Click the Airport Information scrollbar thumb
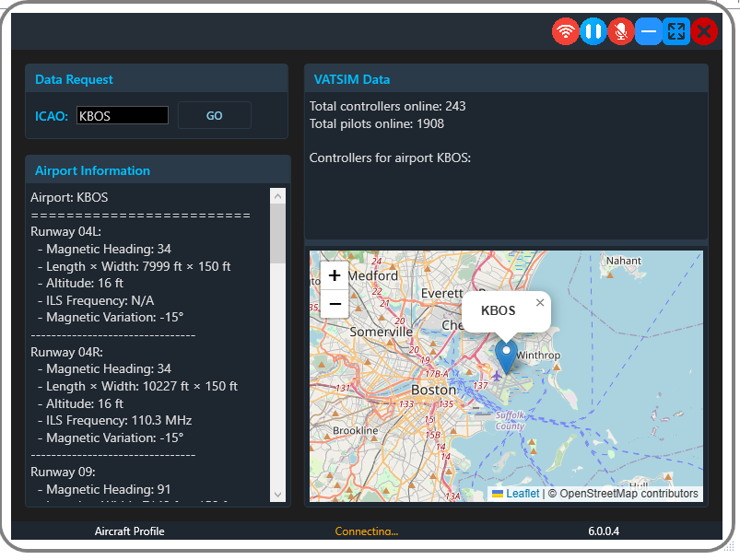The width and height of the screenshot is (740, 560). click(277, 234)
